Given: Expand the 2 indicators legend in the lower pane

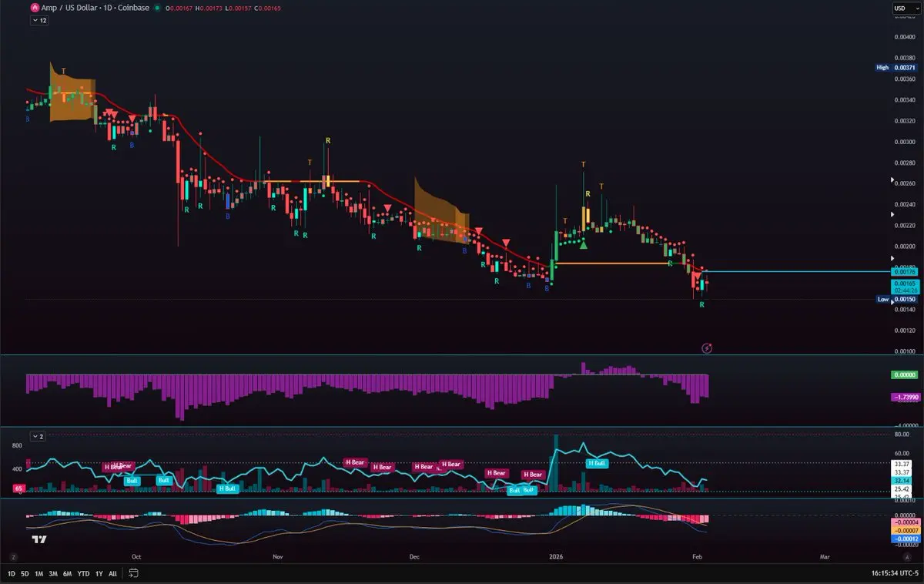Looking at the screenshot, I should pos(38,436).
